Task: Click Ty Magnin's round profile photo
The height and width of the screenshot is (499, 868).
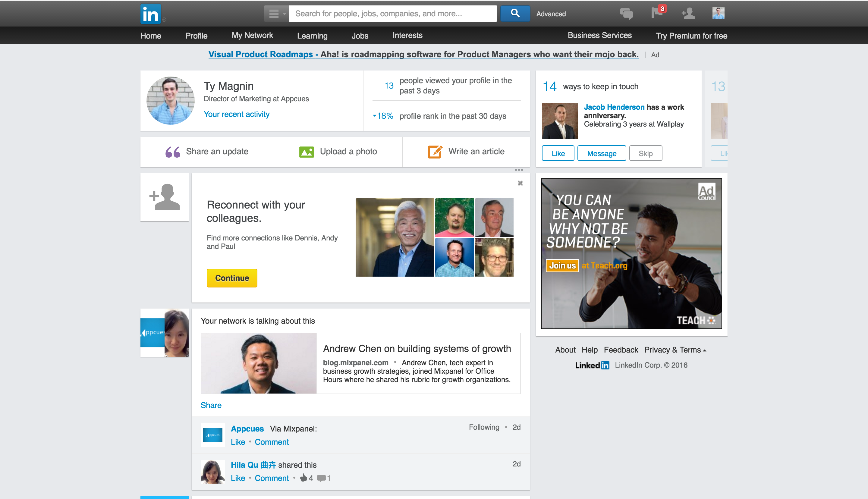Action: 170,100
